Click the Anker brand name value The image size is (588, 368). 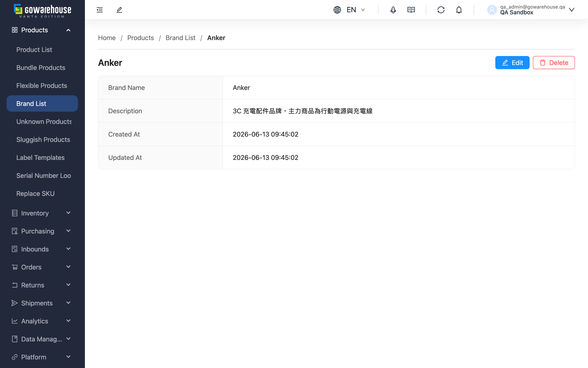241,88
